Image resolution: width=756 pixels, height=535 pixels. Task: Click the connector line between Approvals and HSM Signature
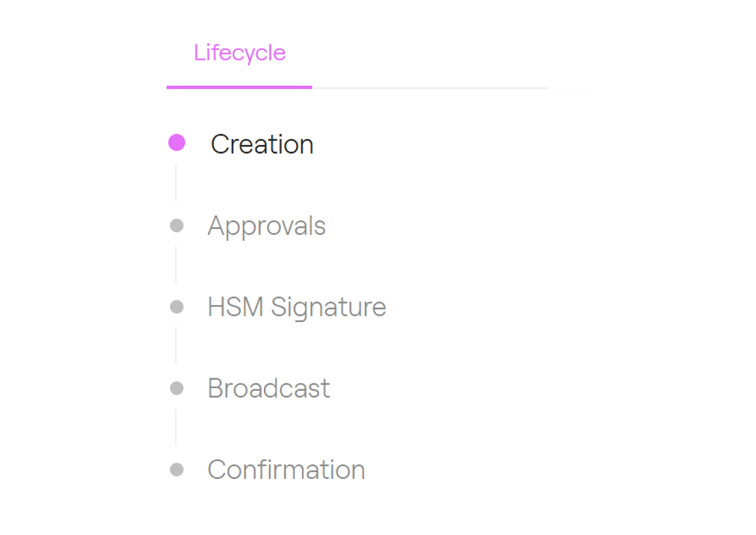coord(176,265)
